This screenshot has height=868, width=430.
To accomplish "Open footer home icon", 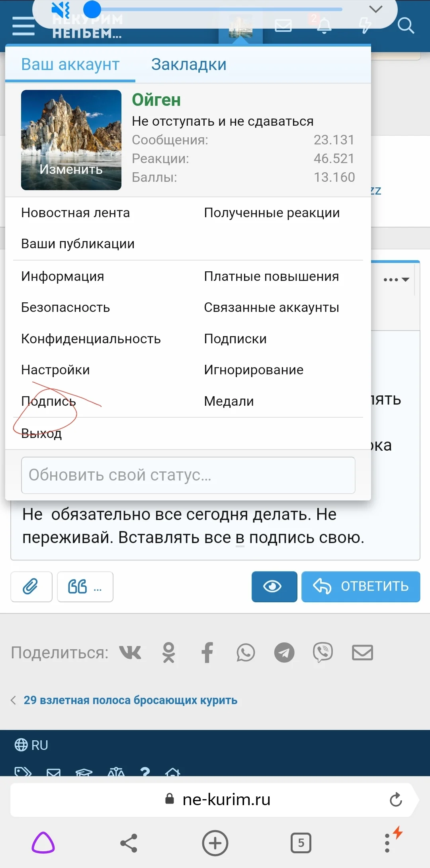I will click(x=173, y=772).
